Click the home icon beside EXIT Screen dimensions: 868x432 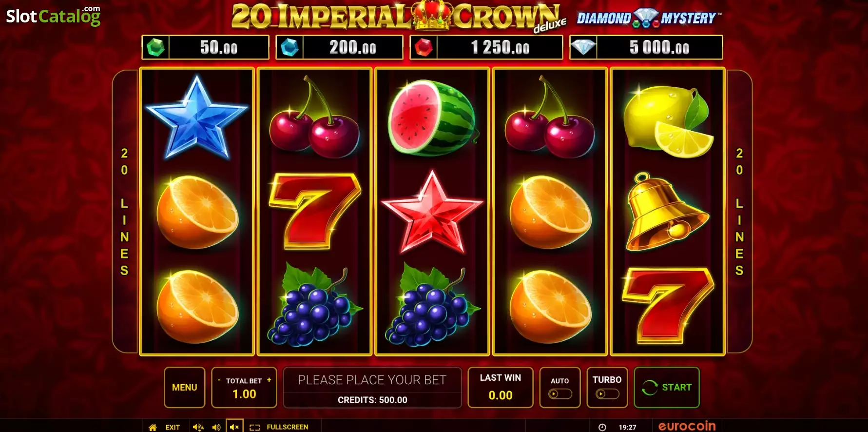[x=153, y=427]
